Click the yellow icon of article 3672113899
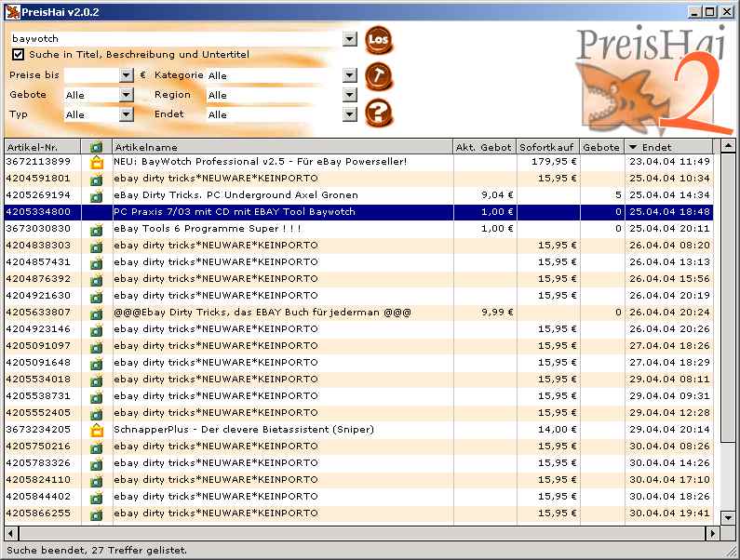The height and width of the screenshot is (560, 740). 97,162
